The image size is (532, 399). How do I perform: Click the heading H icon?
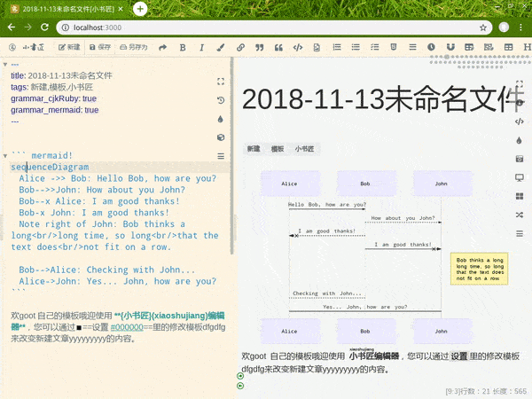[528, 47]
